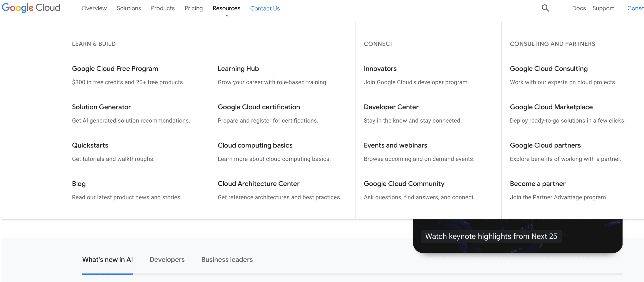The image size is (644, 282).
Task: Select Innovators under Connect
Action: click(x=380, y=69)
